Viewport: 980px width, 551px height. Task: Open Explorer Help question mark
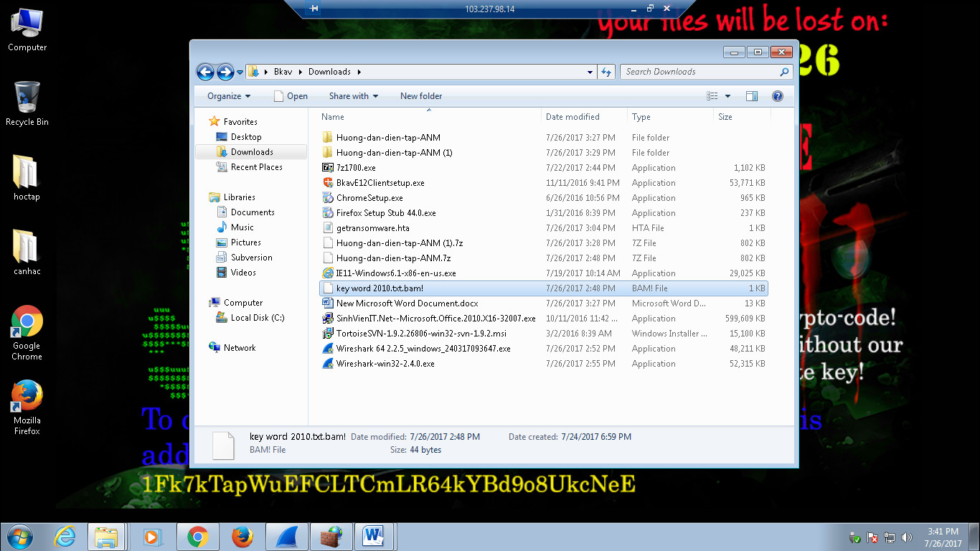tap(777, 96)
